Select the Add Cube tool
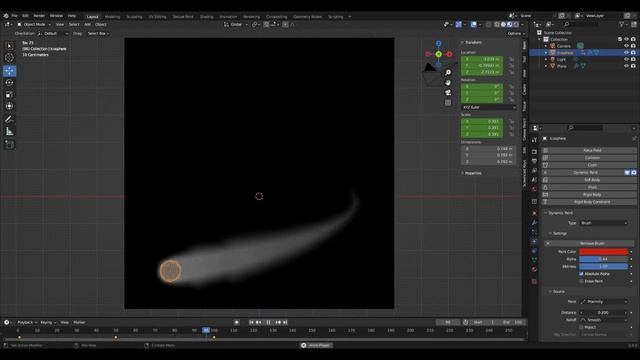Viewport: 640px width, 360px height. click(9, 144)
